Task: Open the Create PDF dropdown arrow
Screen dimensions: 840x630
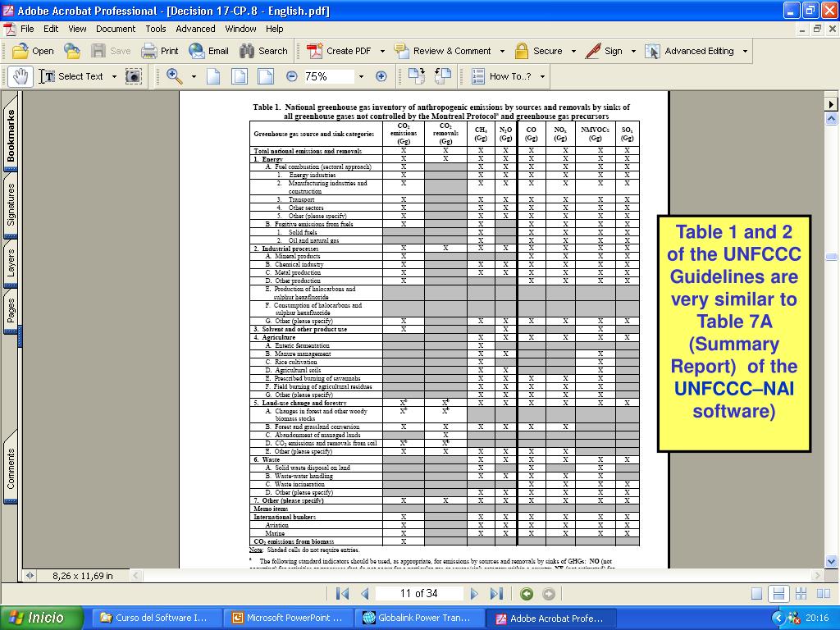Action: pos(382,52)
